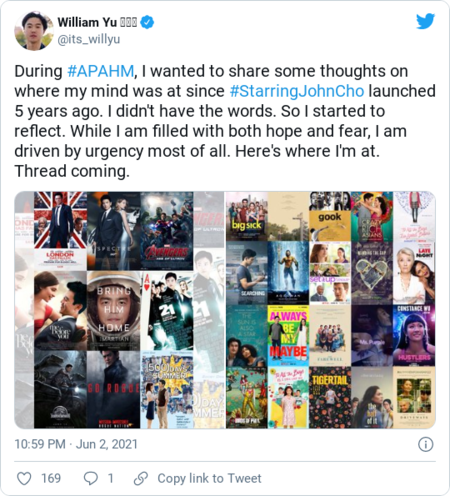The width and height of the screenshot is (450, 496).
Task: Open replies via speech bubble icon
Action: [x=90, y=479]
